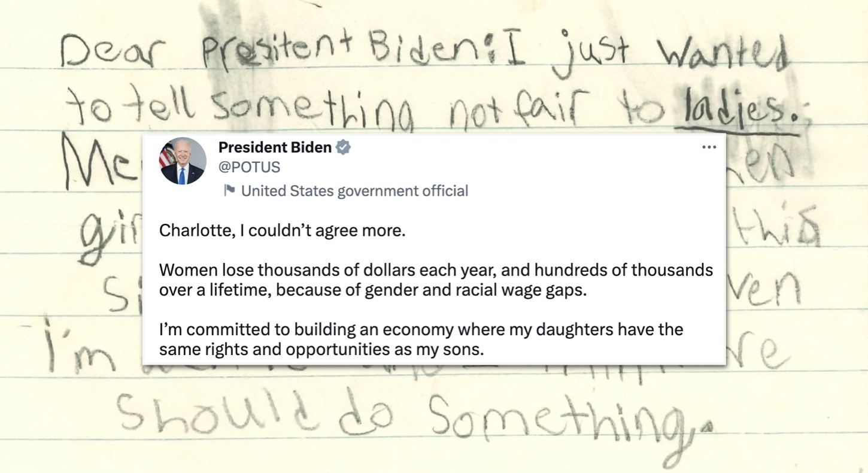
Task: Open the "President Biden" display name link
Action: coord(275,147)
